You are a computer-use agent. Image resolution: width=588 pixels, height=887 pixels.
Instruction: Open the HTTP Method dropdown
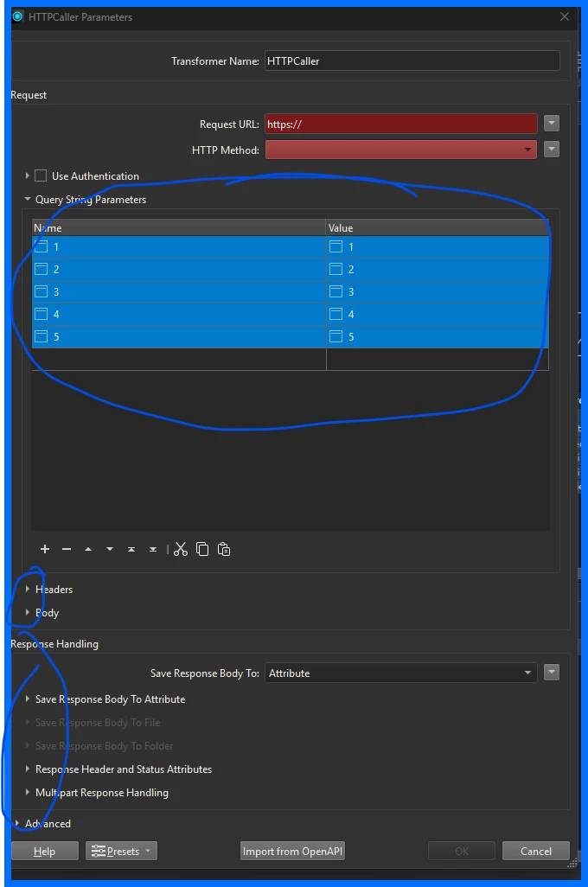(400, 150)
